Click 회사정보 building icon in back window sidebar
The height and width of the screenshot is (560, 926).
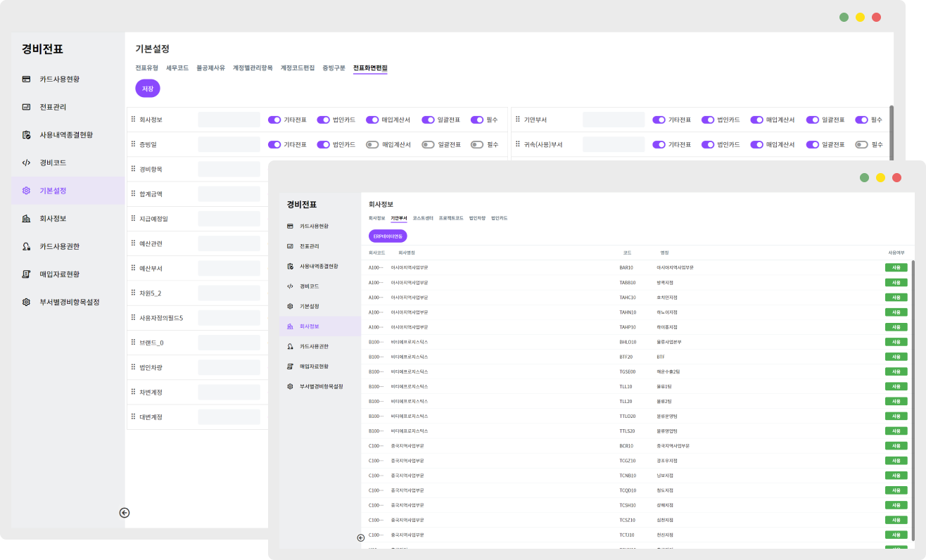(x=26, y=219)
